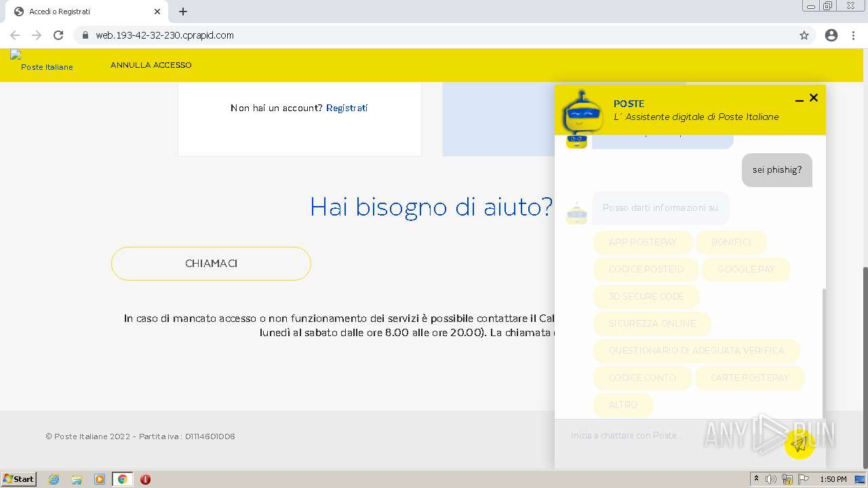Image resolution: width=868 pixels, height=488 pixels.
Task: Show hidden tray icons arrow
Action: tap(756, 479)
